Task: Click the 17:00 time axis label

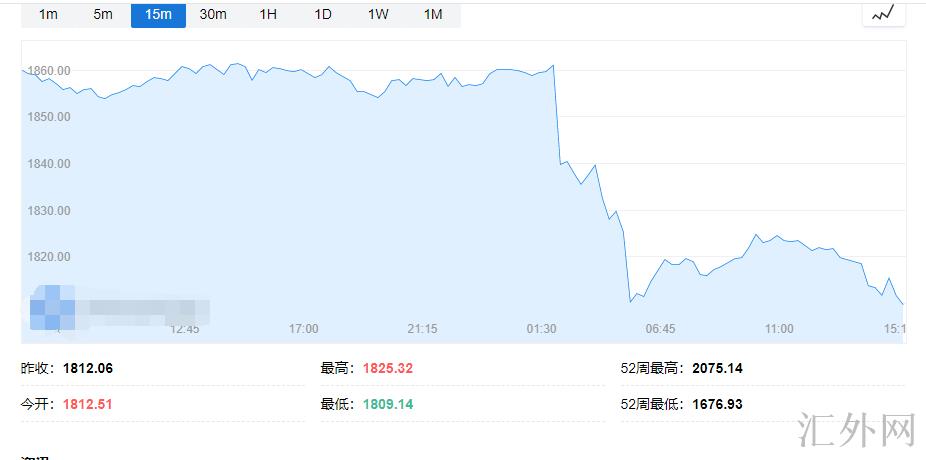Action: coord(303,328)
